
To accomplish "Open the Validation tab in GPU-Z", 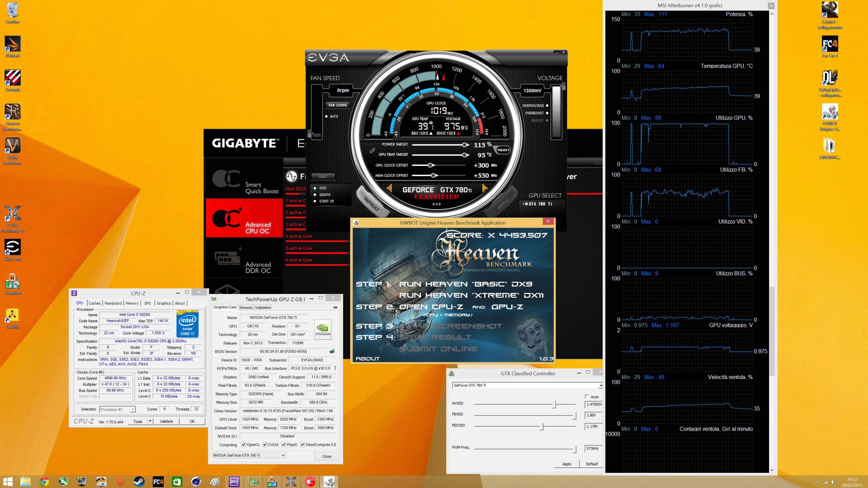I will 263,307.
